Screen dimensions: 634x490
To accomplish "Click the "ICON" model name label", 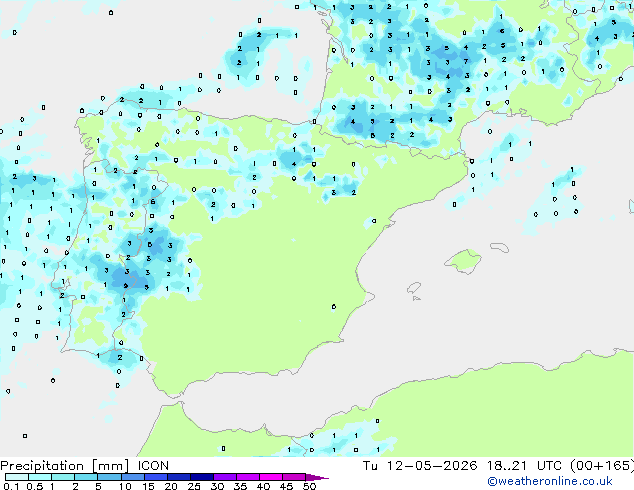I will click(x=153, y=466).
